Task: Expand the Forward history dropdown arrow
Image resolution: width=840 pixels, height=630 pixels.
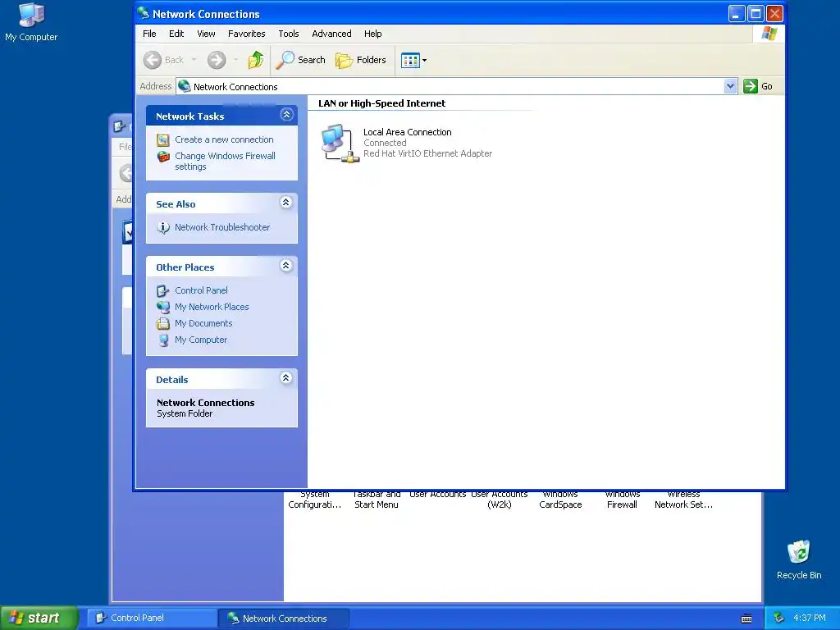Action: click(235, 60)
